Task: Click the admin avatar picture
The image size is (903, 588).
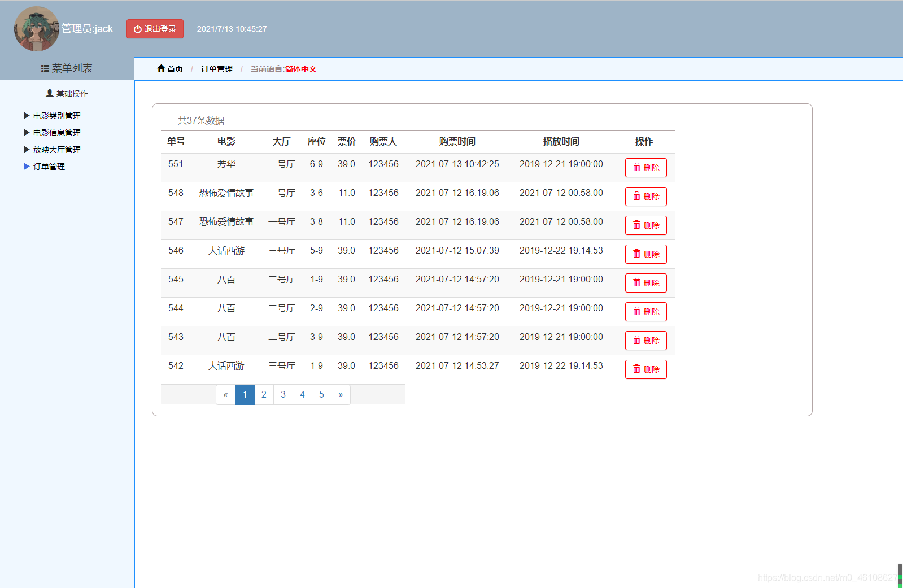Action: tap(37, 29)
